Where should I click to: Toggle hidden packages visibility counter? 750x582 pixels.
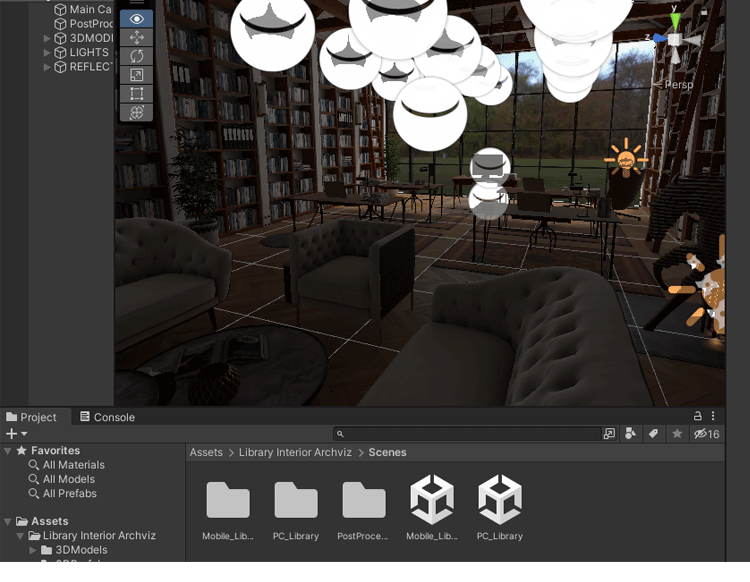(706, 434)
